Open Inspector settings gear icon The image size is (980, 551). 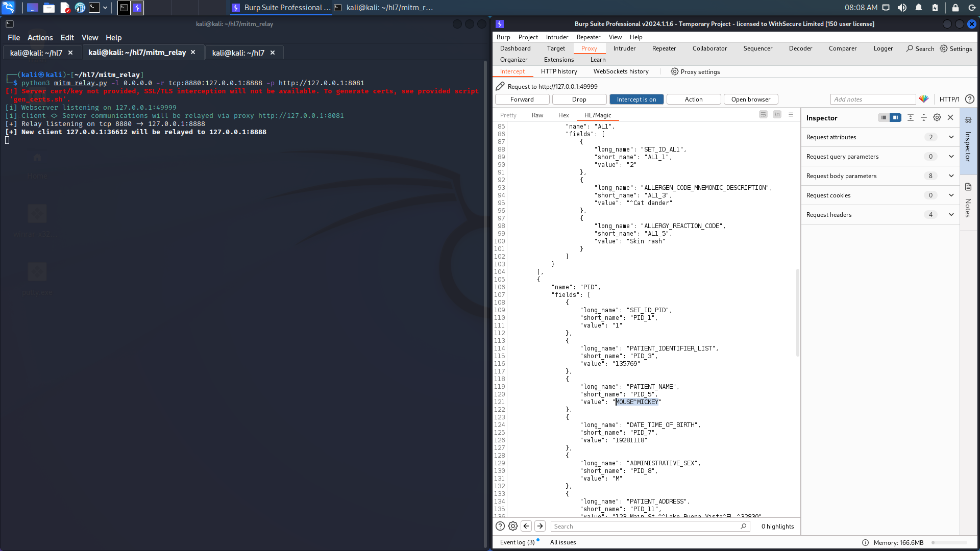[937, 118]
